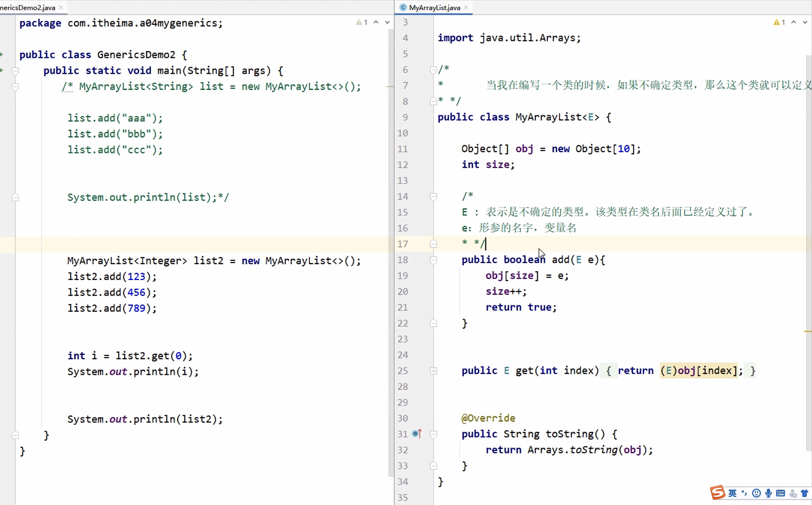Image resolution: width=812 pixels, height=505 pixels.
Task: Start Sogou voice input microphone
Action: [x=768, y=493]
